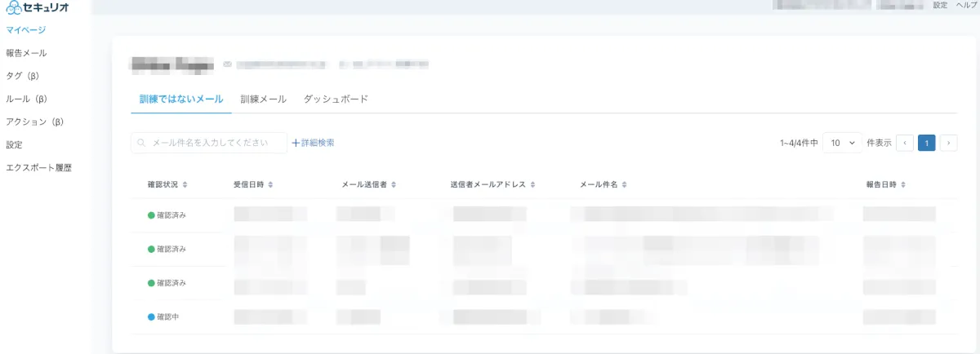This screenshot has width=980, height=354.
Task: Click 設定 link in the top bar
Action: pos(940,5)
